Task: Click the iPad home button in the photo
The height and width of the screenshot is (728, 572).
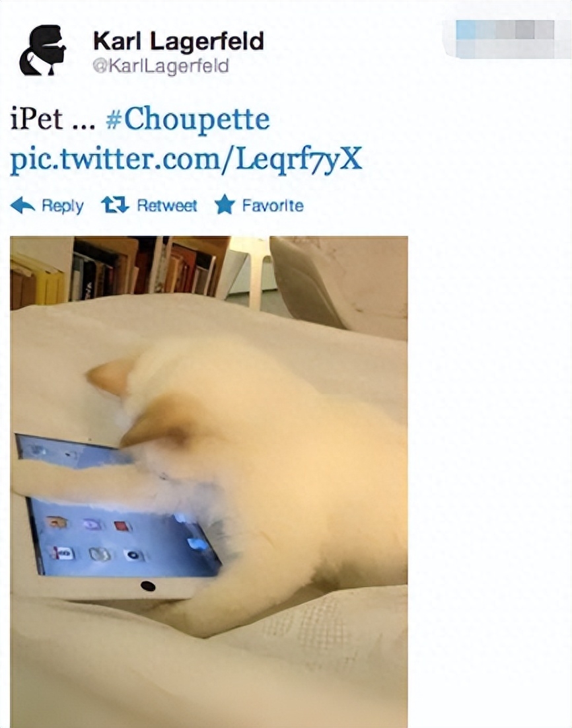Action: [x=148, y=586]
